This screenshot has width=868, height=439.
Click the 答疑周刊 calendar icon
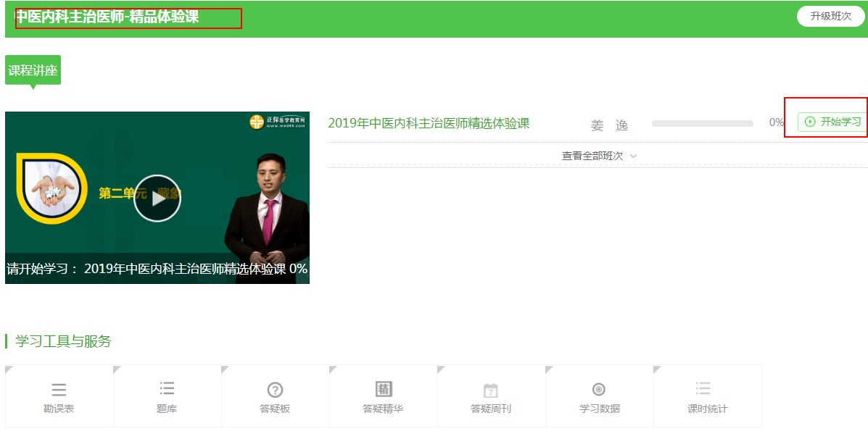[x=491, y=390]
